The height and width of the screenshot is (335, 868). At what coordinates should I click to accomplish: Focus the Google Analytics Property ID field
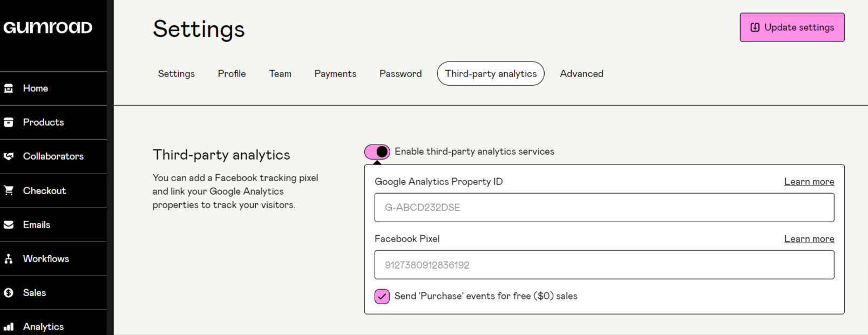[604, 208]
